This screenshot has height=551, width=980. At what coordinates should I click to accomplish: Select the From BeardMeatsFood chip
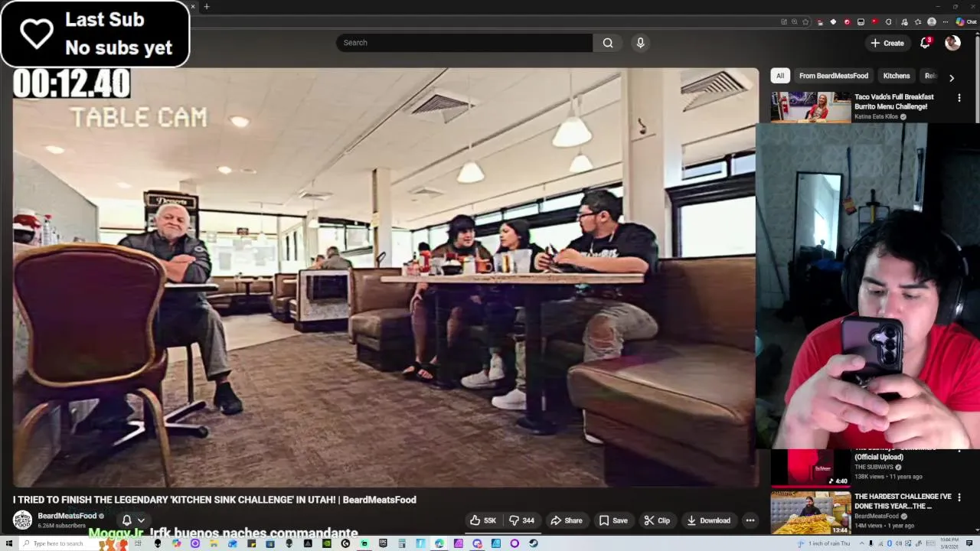(x=834, y=76)
